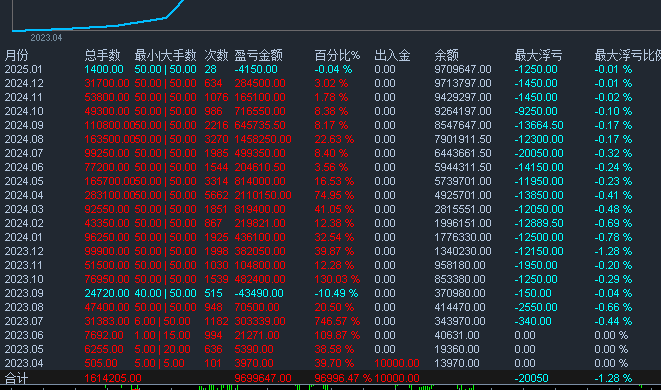Select the 2024.05 month row label

(24, 181)
